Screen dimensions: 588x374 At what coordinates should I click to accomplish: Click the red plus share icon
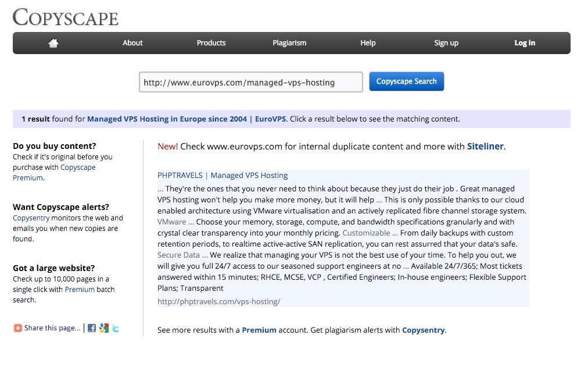(17, 328)
